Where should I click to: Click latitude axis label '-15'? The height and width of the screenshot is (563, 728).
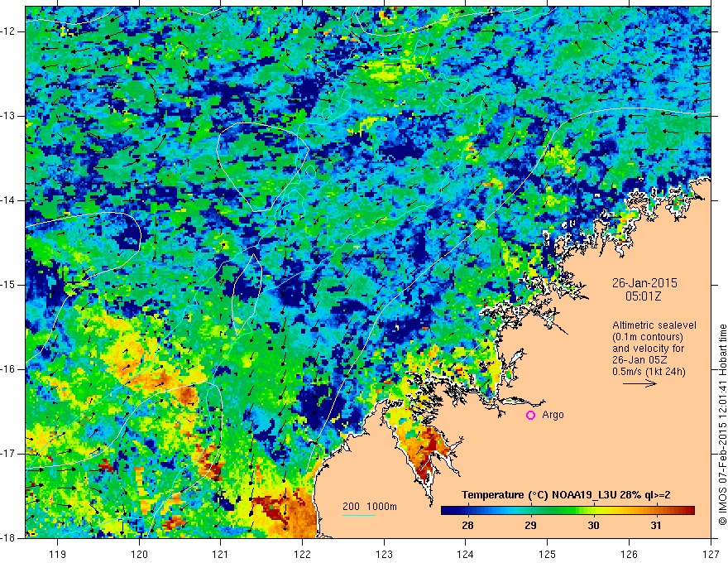coord(8,285)
